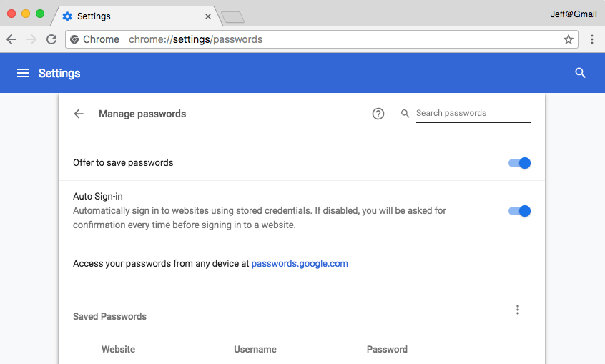Bookmark this page with the star
The image size is (605, 364).
pos(569,39)
